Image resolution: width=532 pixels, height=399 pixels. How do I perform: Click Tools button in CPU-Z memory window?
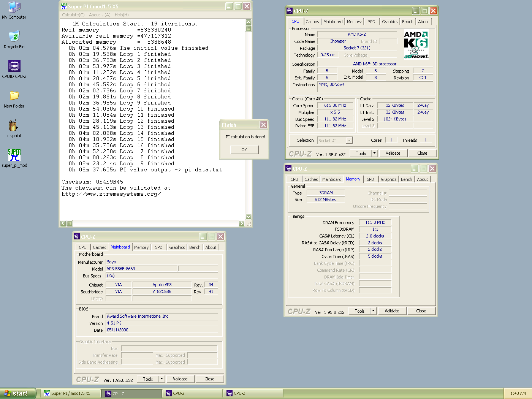[x=360, y=311]
